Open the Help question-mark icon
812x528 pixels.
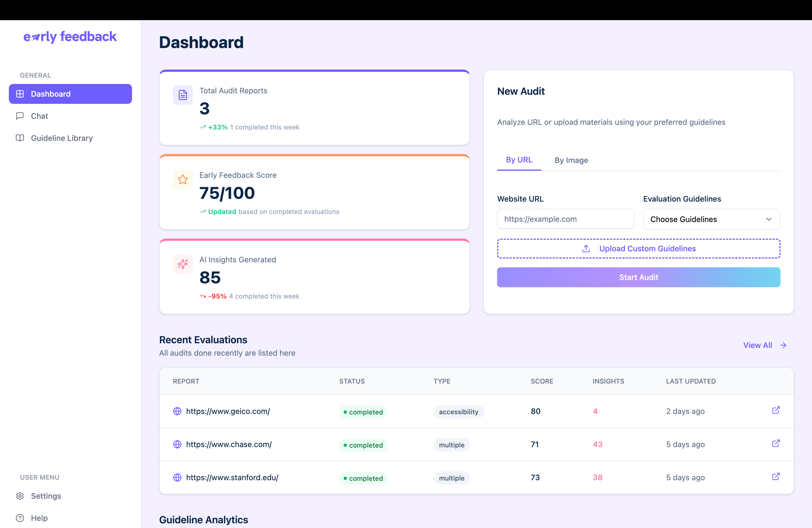tap(20, 518)
